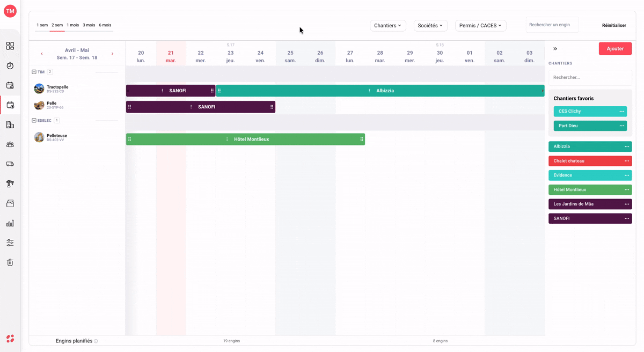Collapse the EDELEC group checkbox
The height and width of the screenshot is (352, 644).
[34, 121]
